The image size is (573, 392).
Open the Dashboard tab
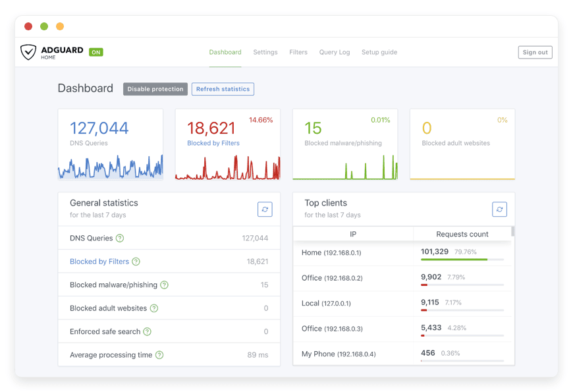tap(225, 52)
